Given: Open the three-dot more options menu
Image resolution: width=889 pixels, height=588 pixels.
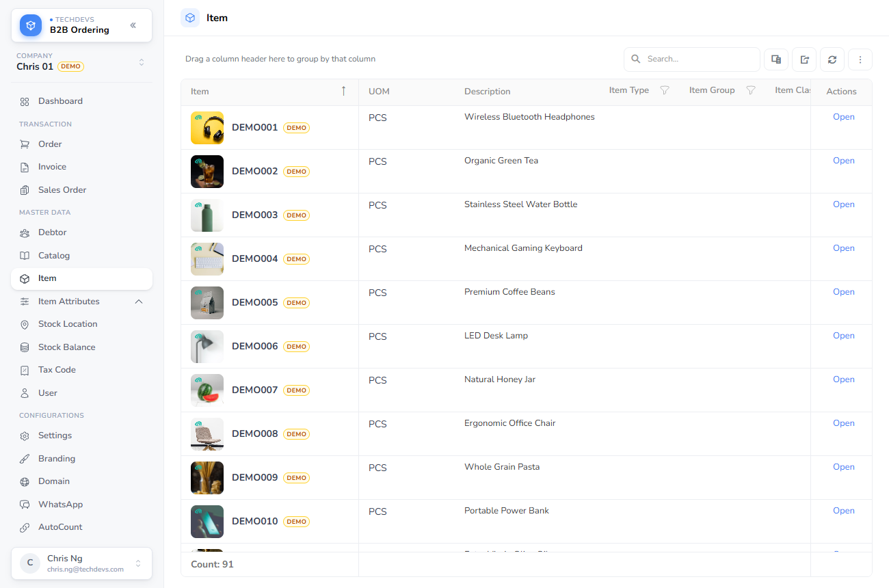Looking at the screenshot, I should point(860,59).
